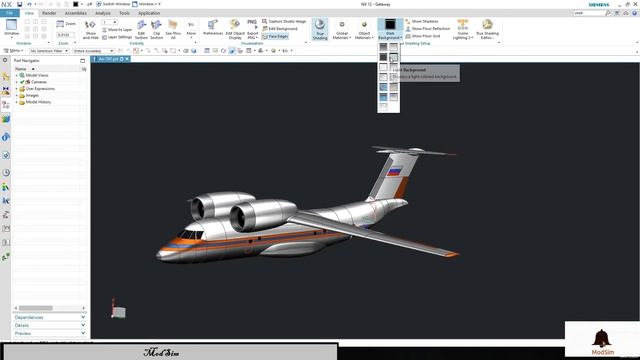Select the Light Background swatch under the cursor

[x=393, y=57]
